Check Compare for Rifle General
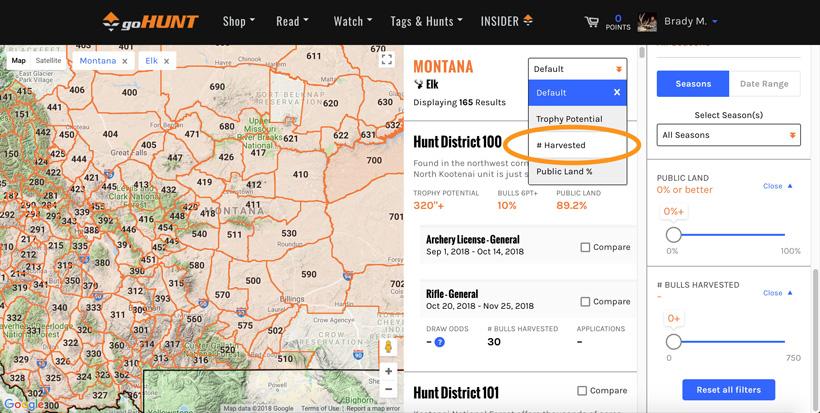820x413 pixels. (586, 301)
